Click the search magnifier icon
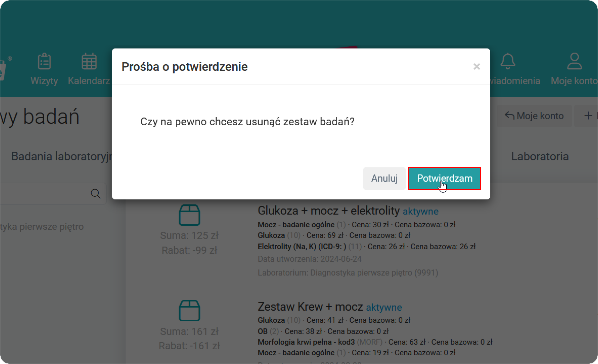The image size is (598, 364). point(96,194)
